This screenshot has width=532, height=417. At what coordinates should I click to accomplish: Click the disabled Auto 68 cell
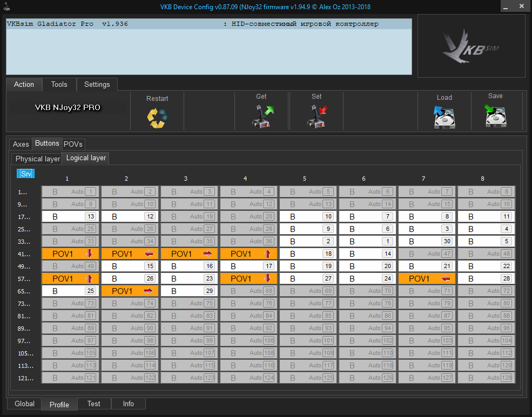coord(248,291)
